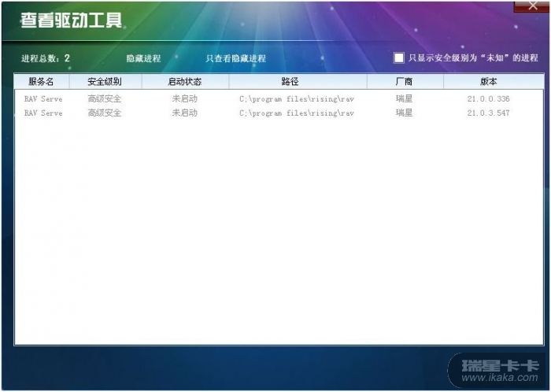The height and width of the screenshot is (392, 551).
Task: Click the path in the 21.0.3.547 row
Action: click(297, 113)
